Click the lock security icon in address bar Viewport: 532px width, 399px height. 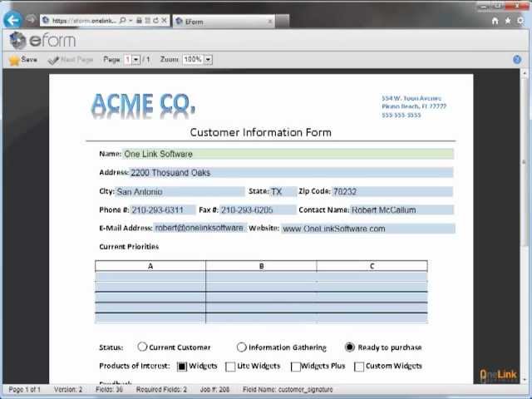coord(139,20)
